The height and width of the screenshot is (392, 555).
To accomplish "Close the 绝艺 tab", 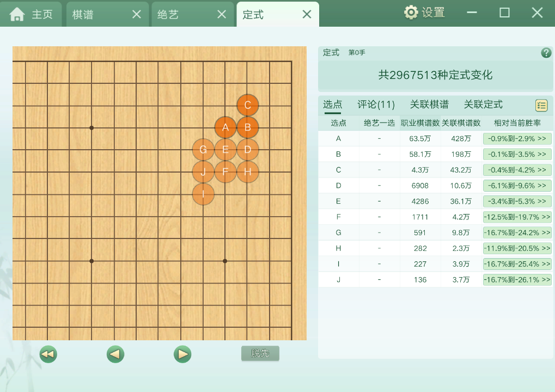I will [x=222, y=14].
